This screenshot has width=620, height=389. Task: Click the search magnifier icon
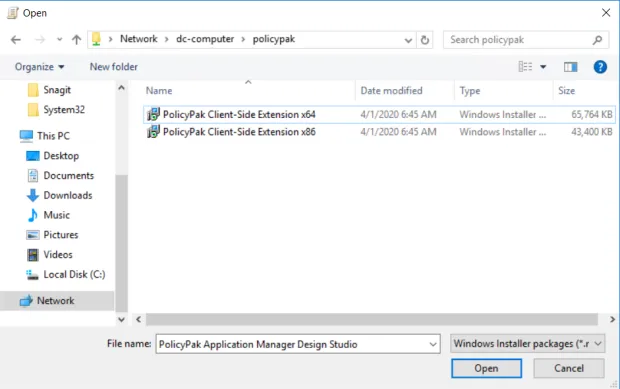[x=597, y=40]
